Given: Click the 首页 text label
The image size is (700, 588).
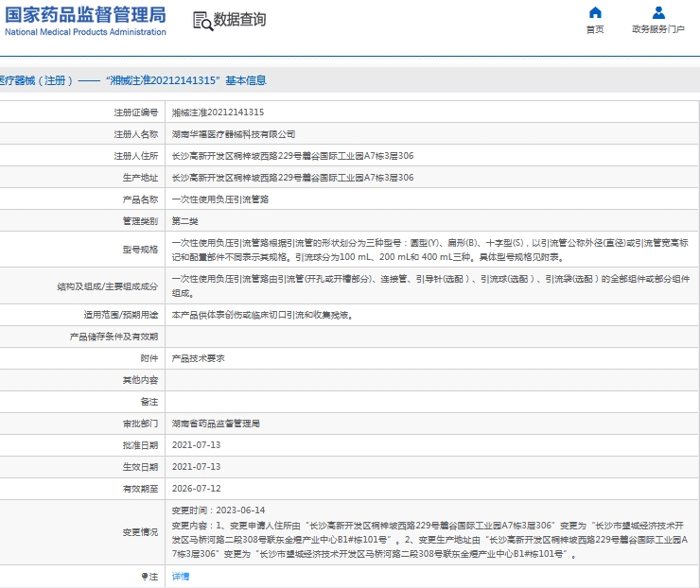Looking at the screenshot, I should tap(595, 29).
